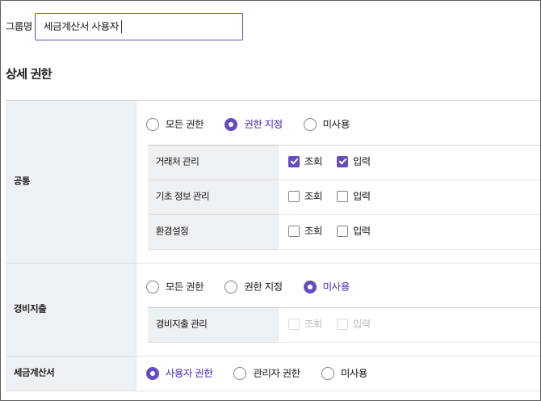This screenshot has height=401, width=541.
Task: Choose 권한 지정 radio in 경비지출 section
Action: pos(231,287)
